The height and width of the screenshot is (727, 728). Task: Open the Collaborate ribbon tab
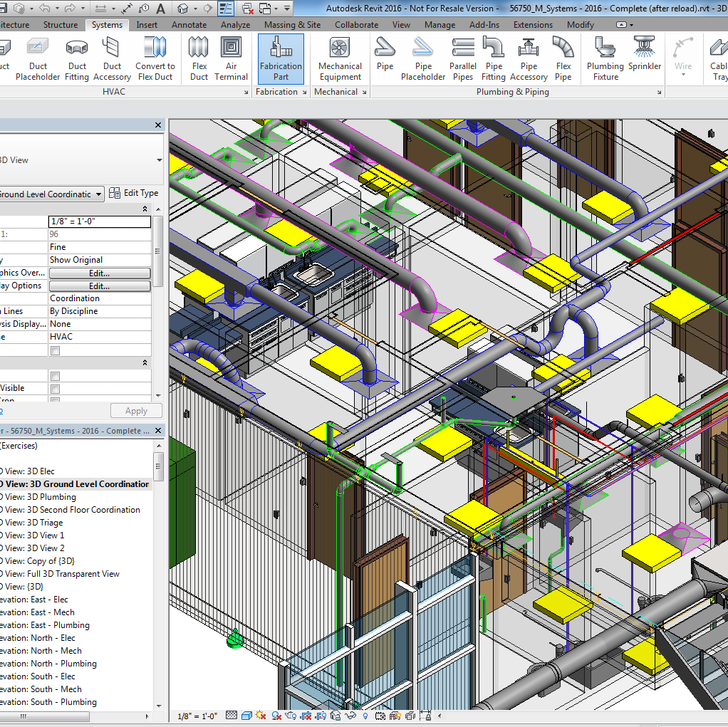tap(356, 23)
